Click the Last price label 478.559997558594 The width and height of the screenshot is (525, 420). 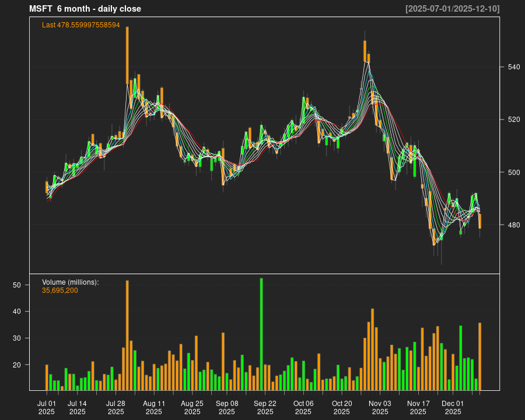pyautogui.click(x=80, y=25)
